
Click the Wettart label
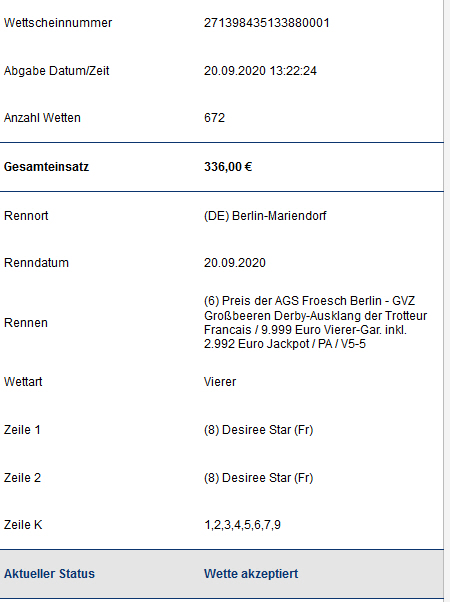[x=23, y=382]
